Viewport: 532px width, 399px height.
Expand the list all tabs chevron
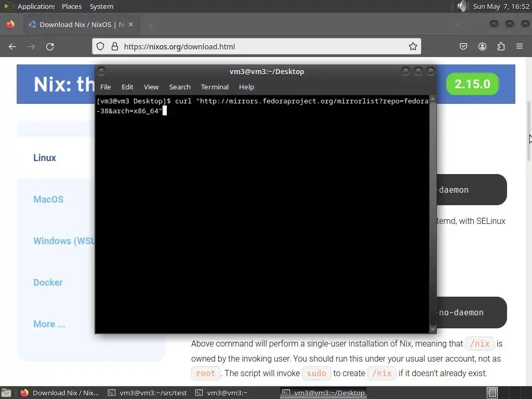(x=456, y=24)
